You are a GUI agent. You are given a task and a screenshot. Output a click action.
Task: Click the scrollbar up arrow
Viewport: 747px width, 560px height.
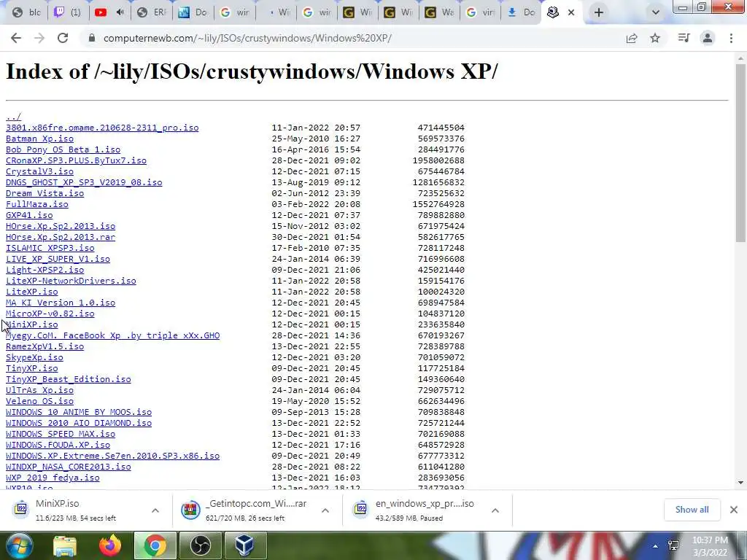(x=740, y=58)
